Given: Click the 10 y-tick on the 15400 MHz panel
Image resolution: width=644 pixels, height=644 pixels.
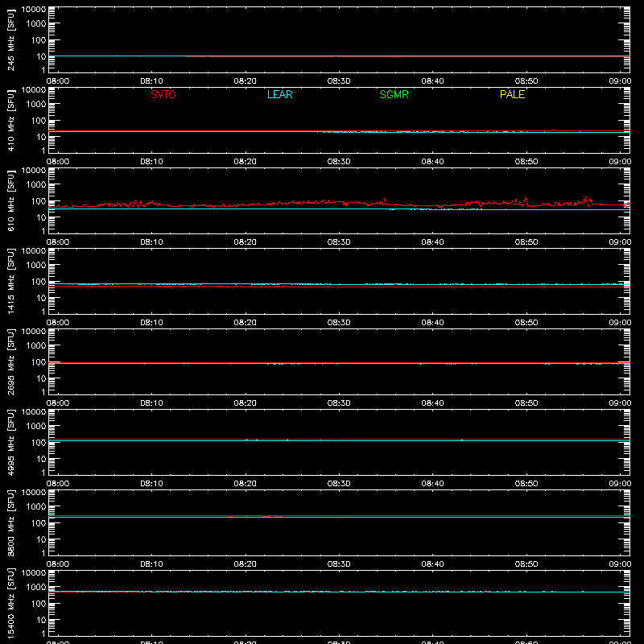Looking at the screenshot, I should point(41,620).
